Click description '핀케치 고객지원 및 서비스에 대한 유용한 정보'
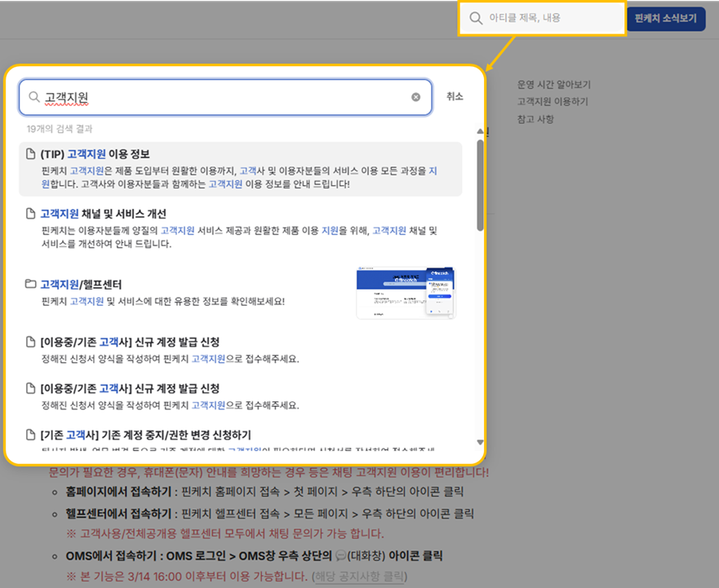This screenshot has width=719, height=588. pyautogui.click(x=162, y=302)
